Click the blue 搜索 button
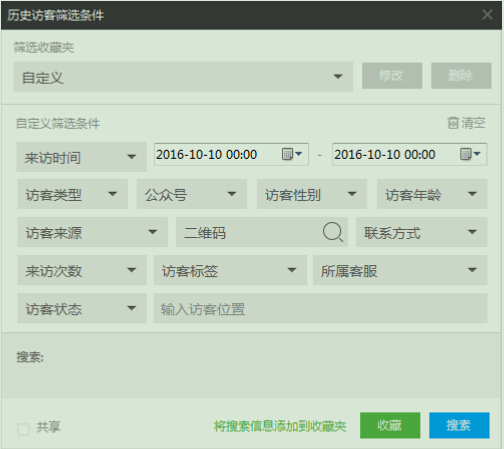 pos(459,425)
